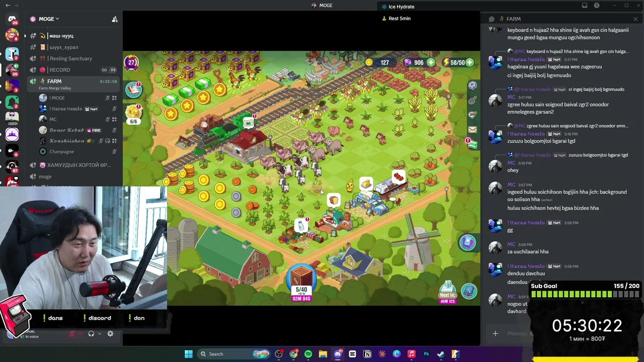644x362 pixels.
Task: Open Apple Music from the taskbar
Action: coord(411,354)
